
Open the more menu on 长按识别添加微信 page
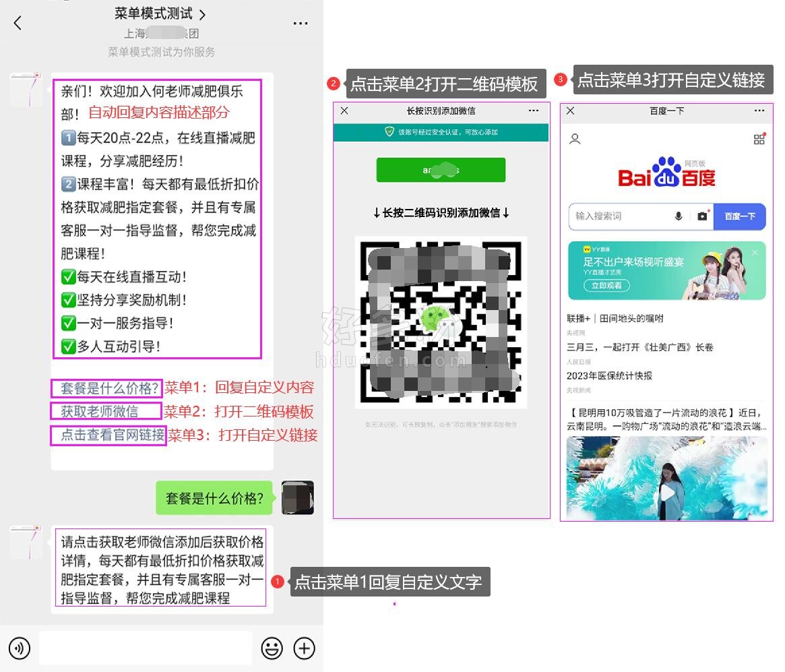pos(534,111)
